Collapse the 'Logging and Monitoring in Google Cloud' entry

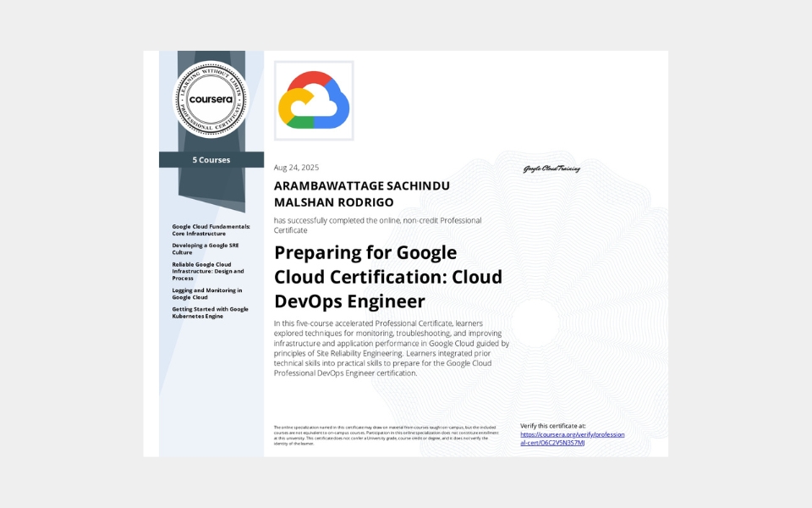(x=208, y=294)
